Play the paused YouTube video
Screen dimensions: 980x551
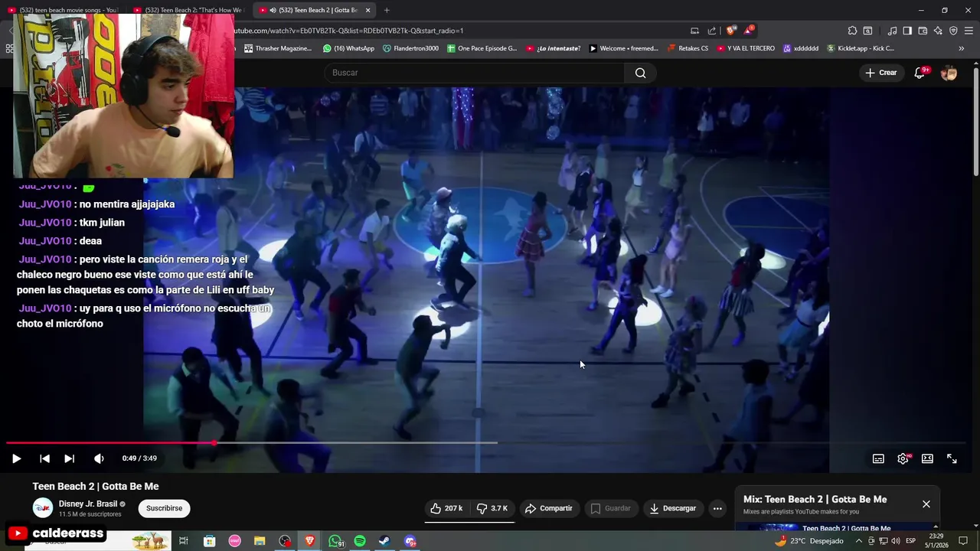click(16, 458)
